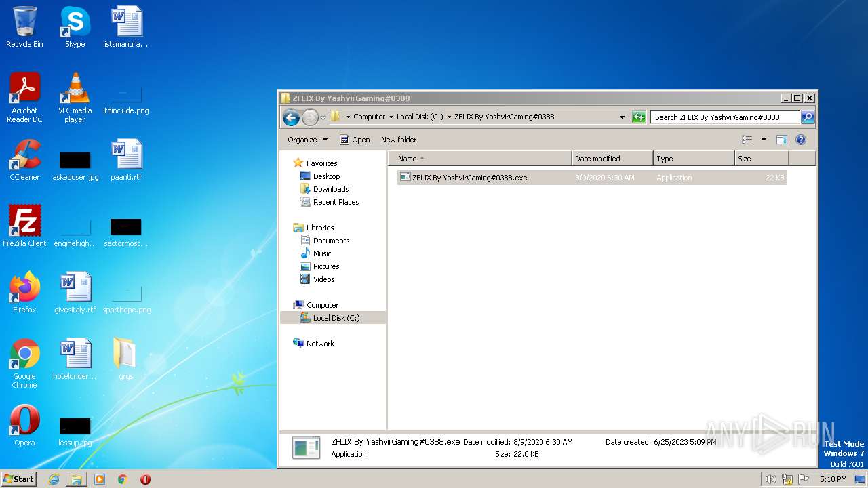Open Explorer help question-mark icon

click(x=800, y=140)
